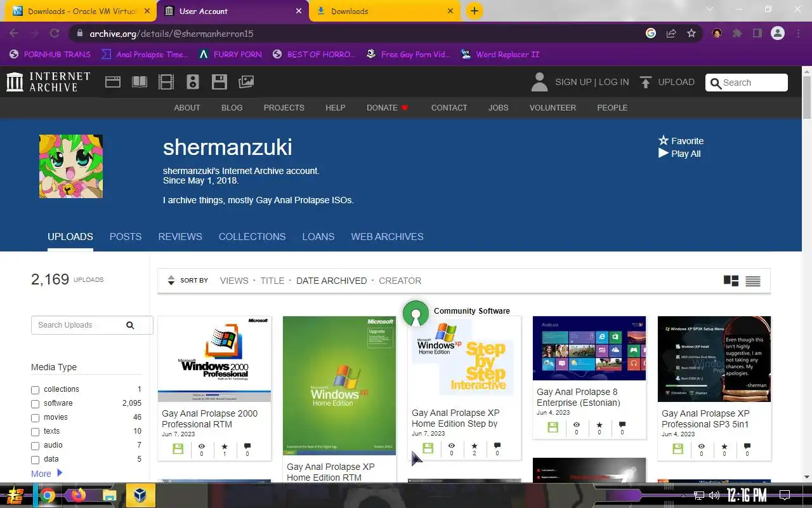Screen dimensions: 812x508
Task: Check the software media type box
Action: pyautogui.click(x=35, y=404)
